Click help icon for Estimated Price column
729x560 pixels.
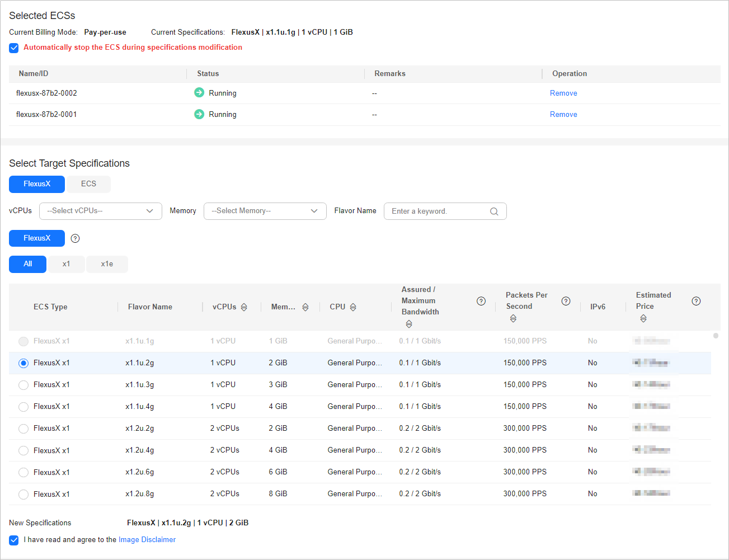pos(696,301)
